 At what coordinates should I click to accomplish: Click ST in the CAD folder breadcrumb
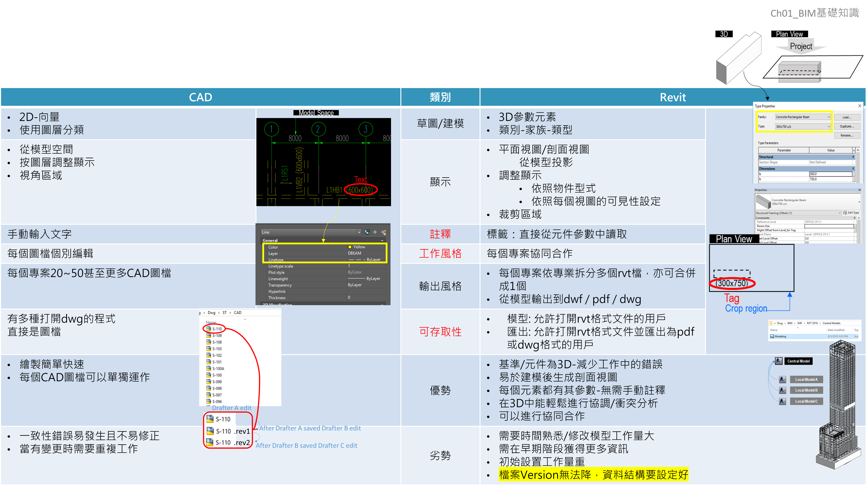click(x=224, y=313)
